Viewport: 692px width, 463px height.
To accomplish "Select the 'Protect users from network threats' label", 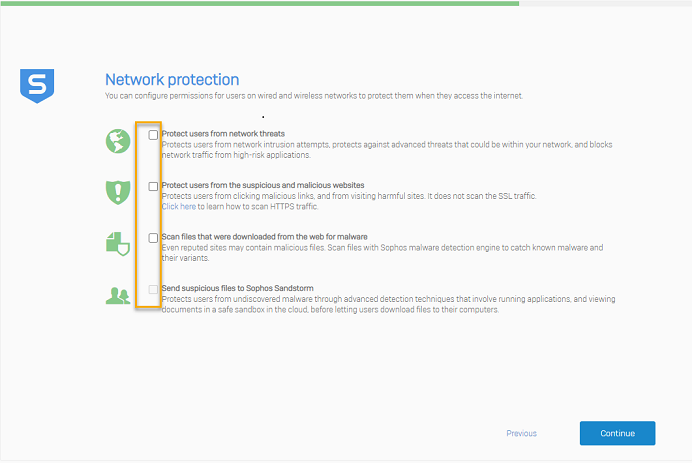I will (225, 134).
